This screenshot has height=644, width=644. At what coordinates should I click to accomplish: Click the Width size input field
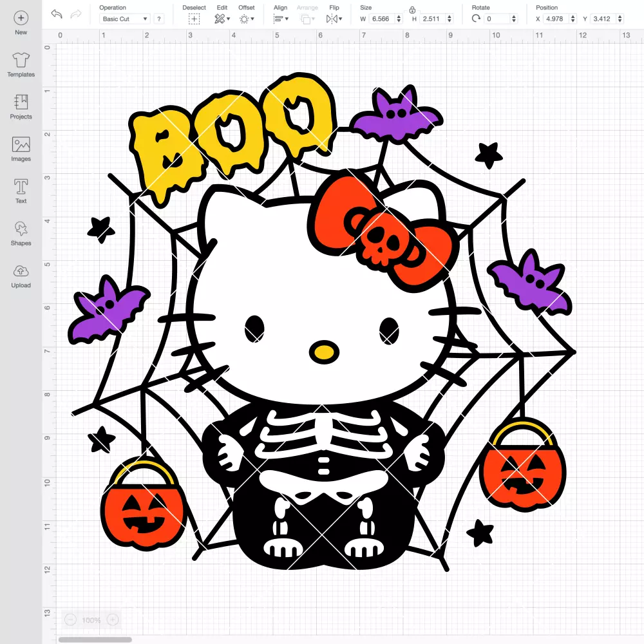[381, 19]
